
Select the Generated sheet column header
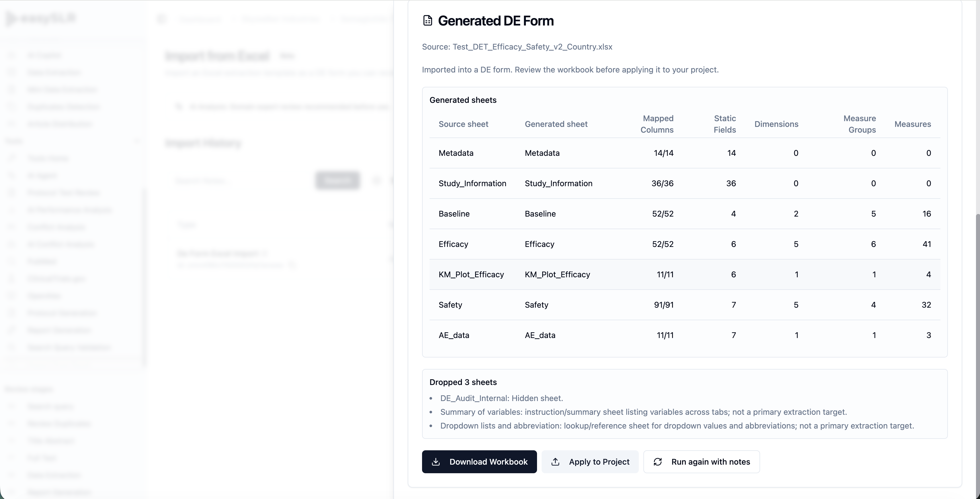556,124
